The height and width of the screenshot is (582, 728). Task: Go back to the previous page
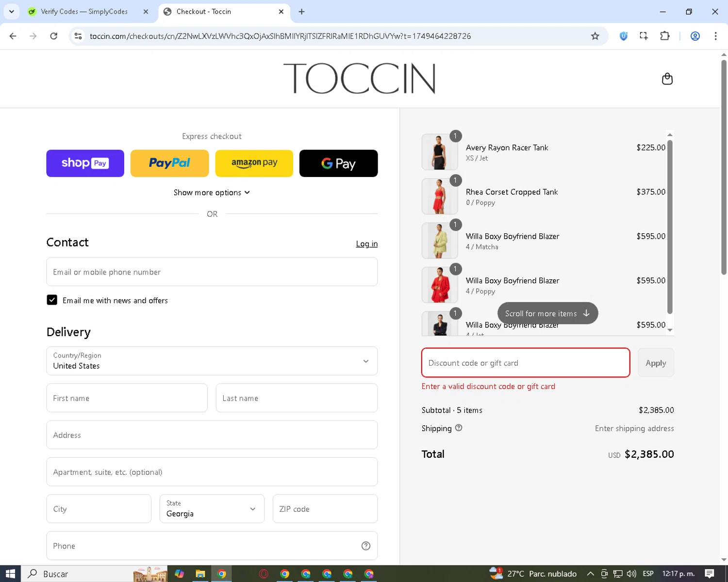[13, 36]
